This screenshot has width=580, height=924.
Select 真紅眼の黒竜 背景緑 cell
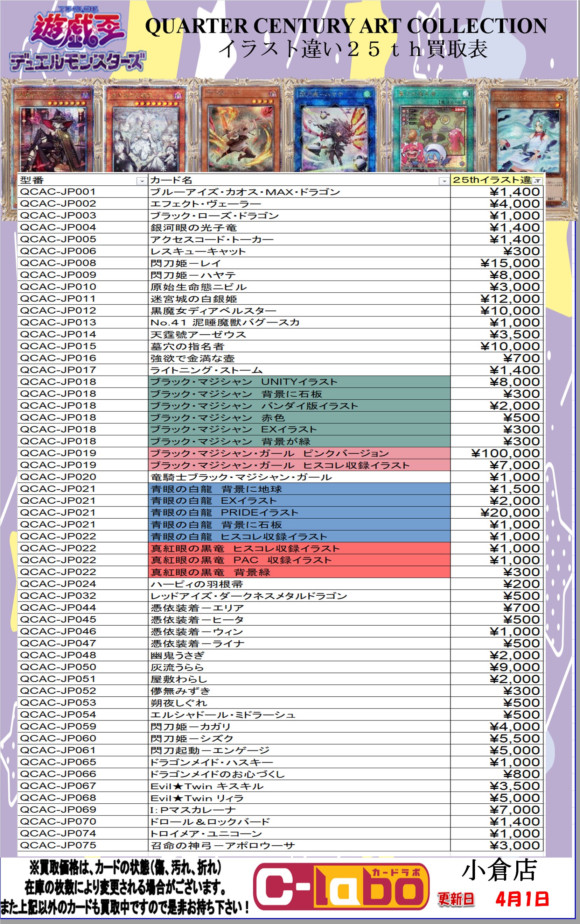click(299, 572)
